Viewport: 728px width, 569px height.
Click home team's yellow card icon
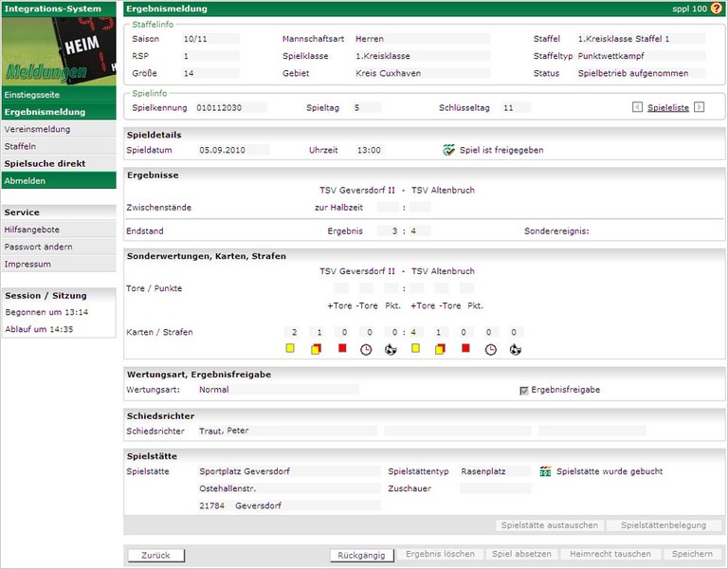click(290, 349)
